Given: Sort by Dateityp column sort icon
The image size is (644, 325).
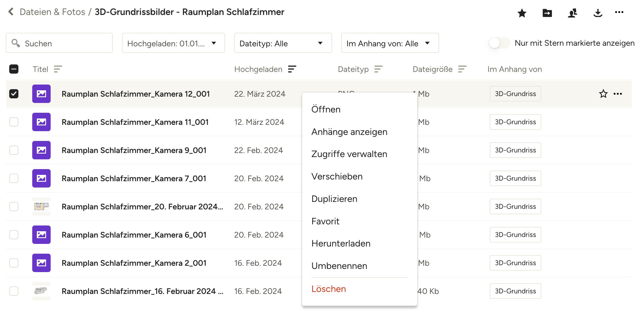Looking at the screenshot, I should pyautogui.click(x=378, y=69).
